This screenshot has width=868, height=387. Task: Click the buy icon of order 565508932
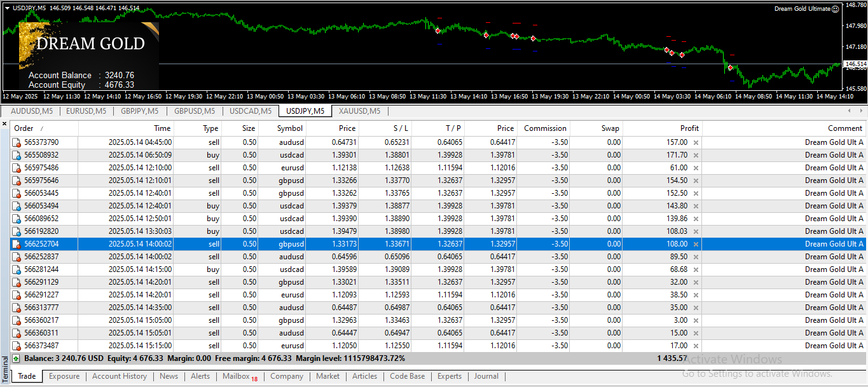click(x=17, y=155)
